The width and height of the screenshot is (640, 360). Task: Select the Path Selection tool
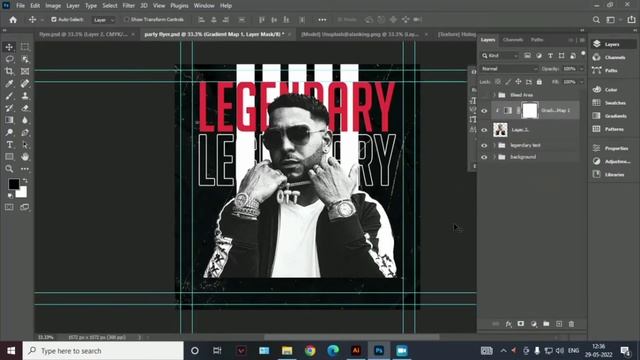[25, 144]
